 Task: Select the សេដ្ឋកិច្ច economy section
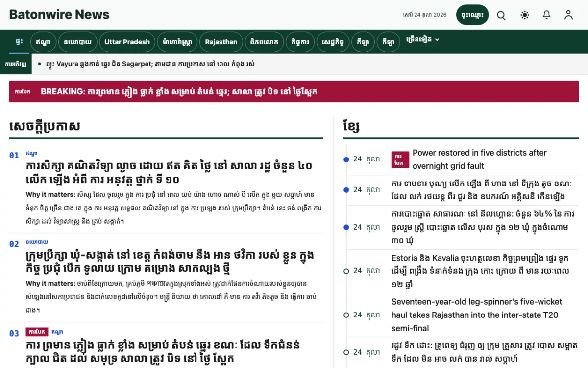[333, 42]
